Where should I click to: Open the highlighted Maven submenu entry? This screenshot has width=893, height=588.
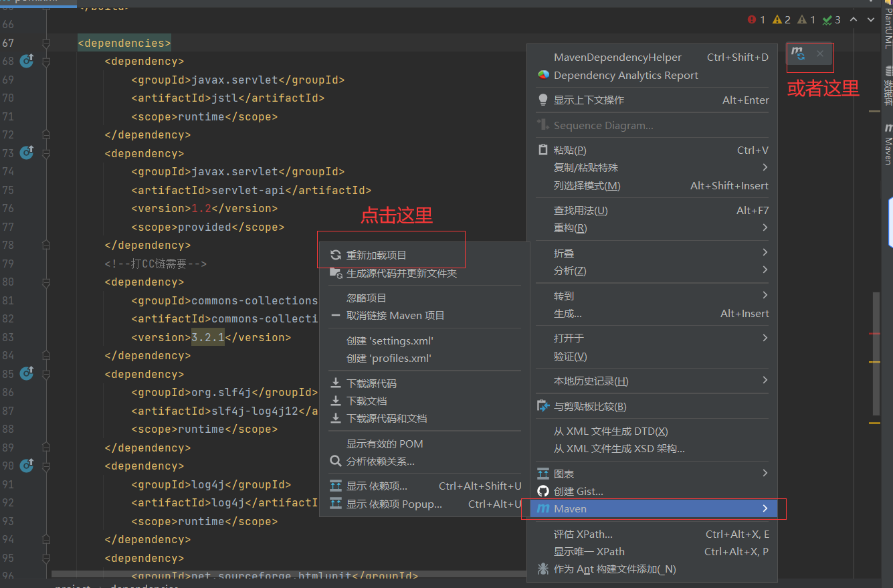pyautogui.click(x=652, y=508)
